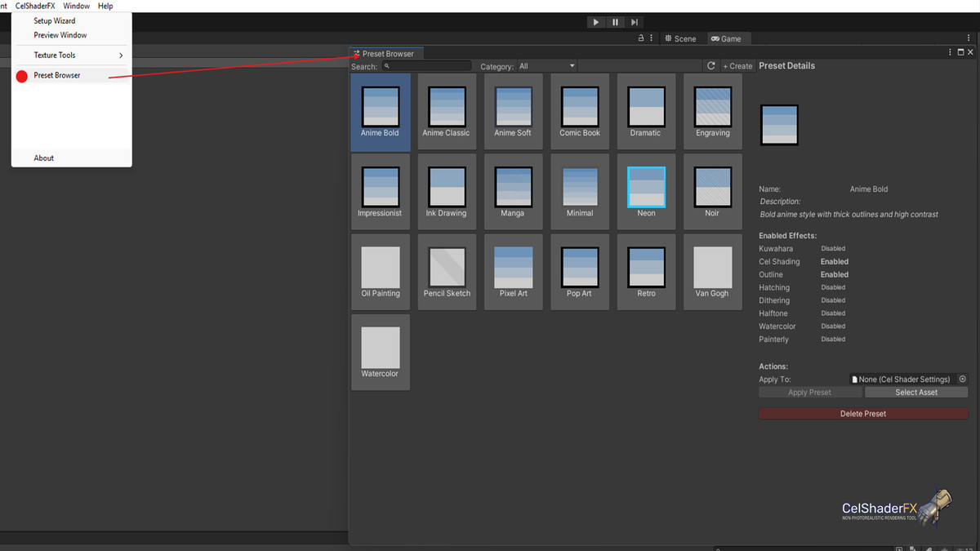The image size is (980, 551).
Task: Pick the Retro preset
Action: pos(646,273)
